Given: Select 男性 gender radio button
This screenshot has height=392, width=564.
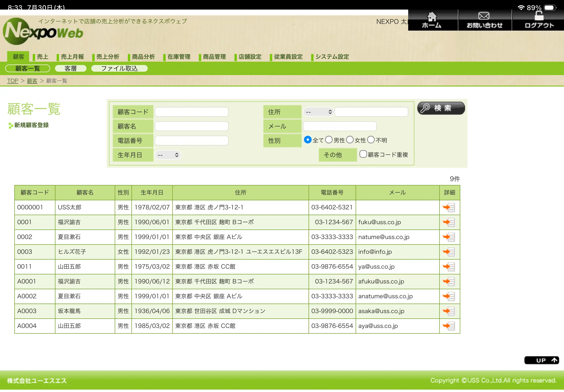Looking at the screenshot, I should [329, 140].
